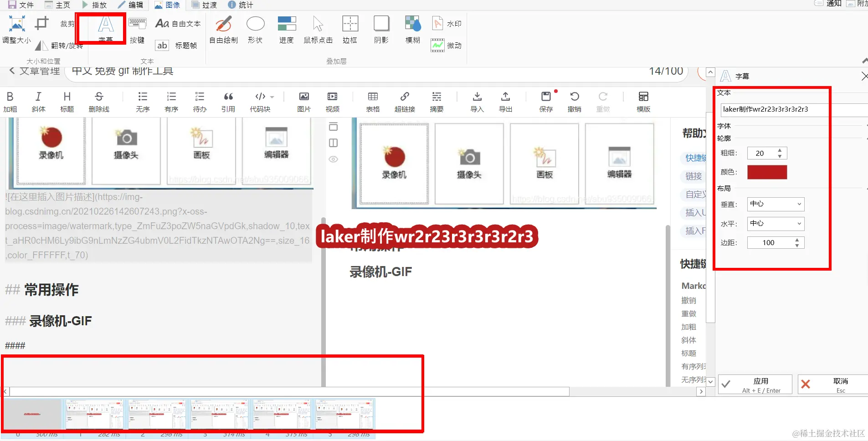Insert a table with 表格 icon
This screenshot has height=441, width=868.
(372, 101)
